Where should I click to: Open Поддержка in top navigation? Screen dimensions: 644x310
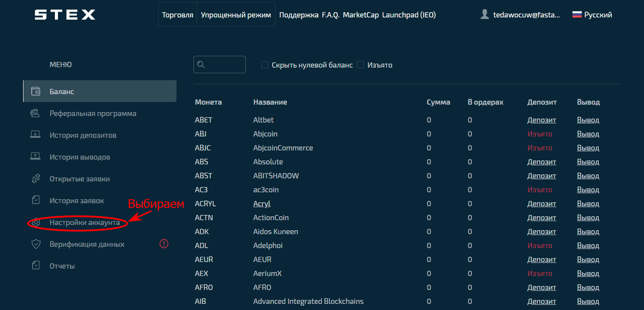pos(298,15)
